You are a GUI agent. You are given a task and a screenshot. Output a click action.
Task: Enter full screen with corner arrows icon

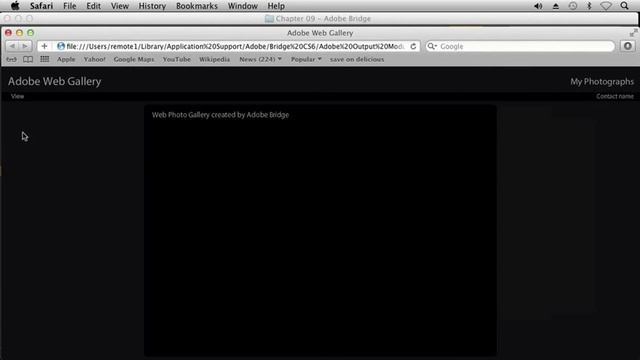(633, 33)
